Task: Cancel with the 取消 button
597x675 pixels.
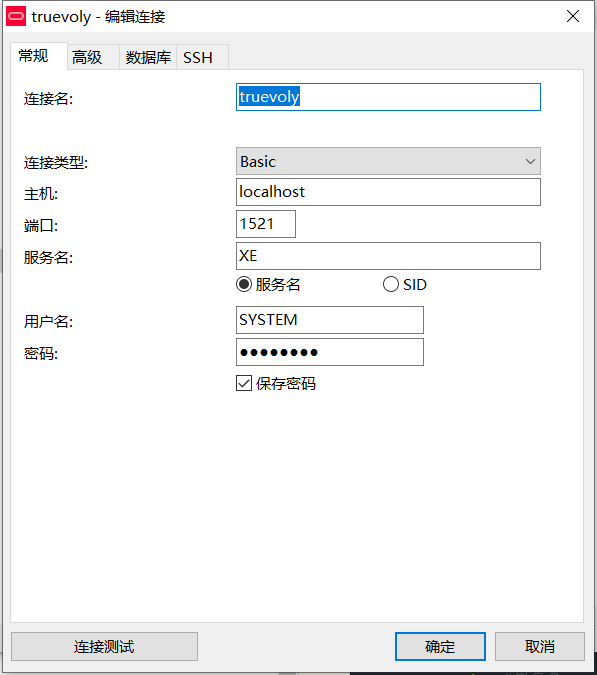Action: (x=540, y=646)
